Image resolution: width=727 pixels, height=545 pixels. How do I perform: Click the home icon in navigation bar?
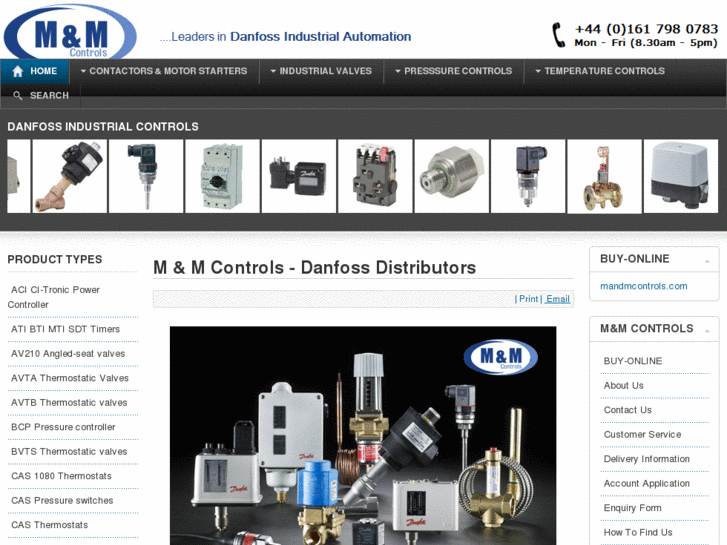tap(18, 71)
